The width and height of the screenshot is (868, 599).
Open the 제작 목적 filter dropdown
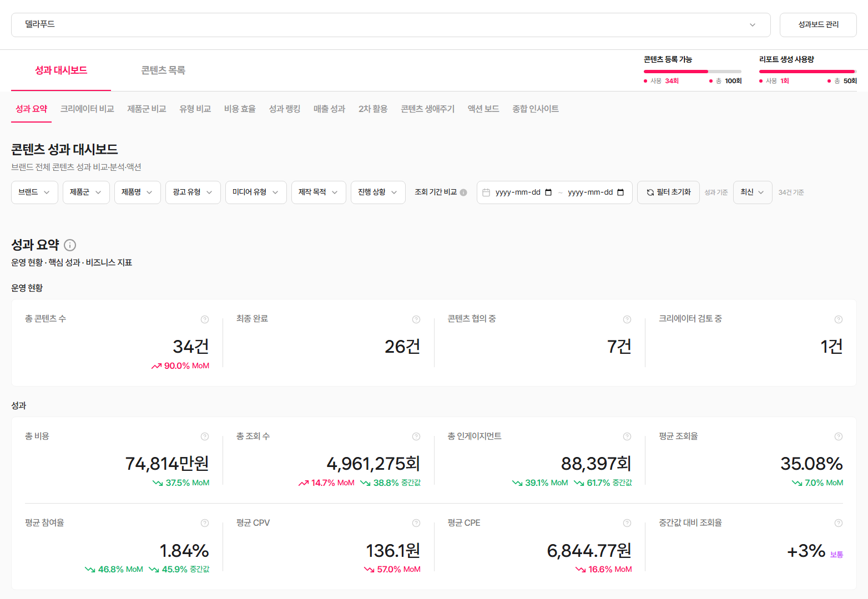[319, 192]
